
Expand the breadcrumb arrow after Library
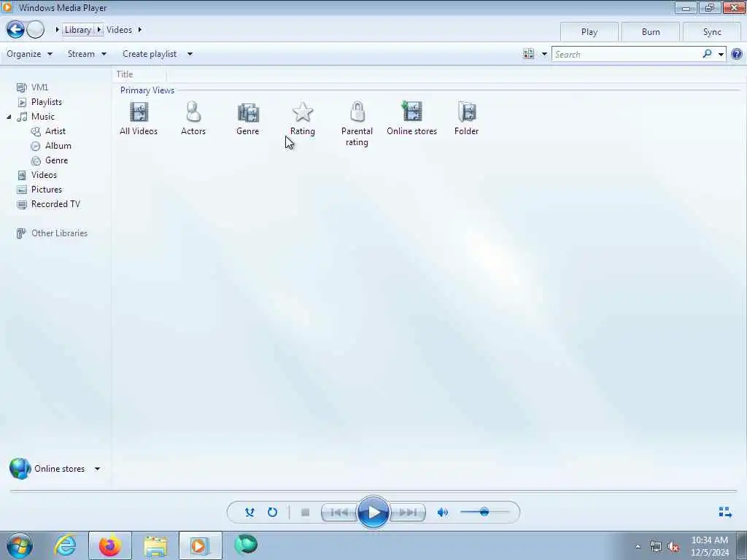point(98,29)
